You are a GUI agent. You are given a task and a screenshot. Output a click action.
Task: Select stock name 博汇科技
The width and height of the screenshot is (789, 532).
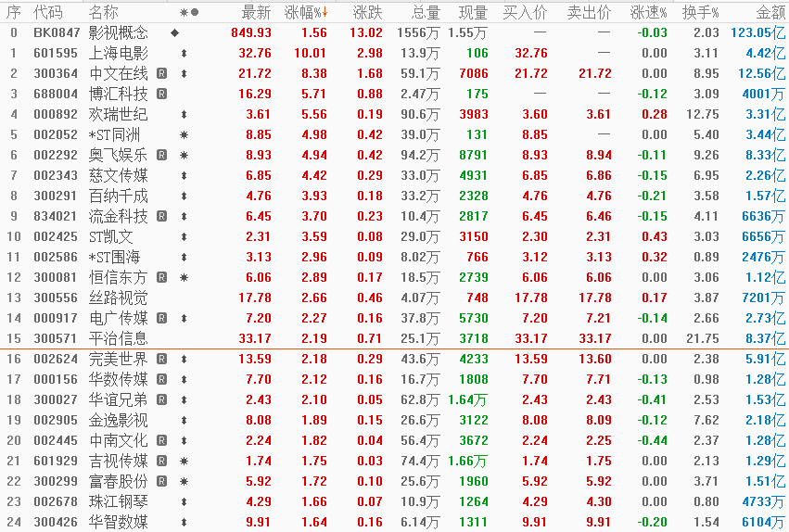pos(119,94)
